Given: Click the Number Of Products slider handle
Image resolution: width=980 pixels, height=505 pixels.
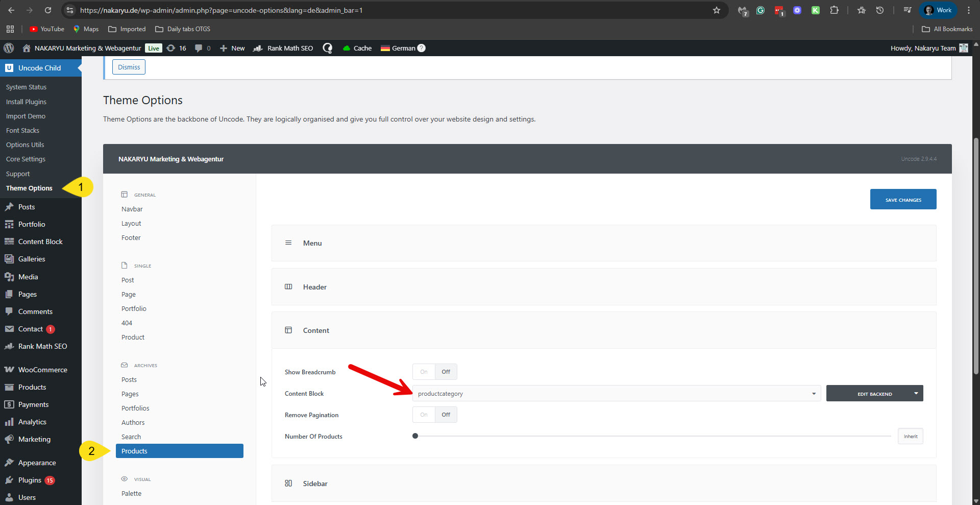Looking at the screenshot, I should (415, 436).
